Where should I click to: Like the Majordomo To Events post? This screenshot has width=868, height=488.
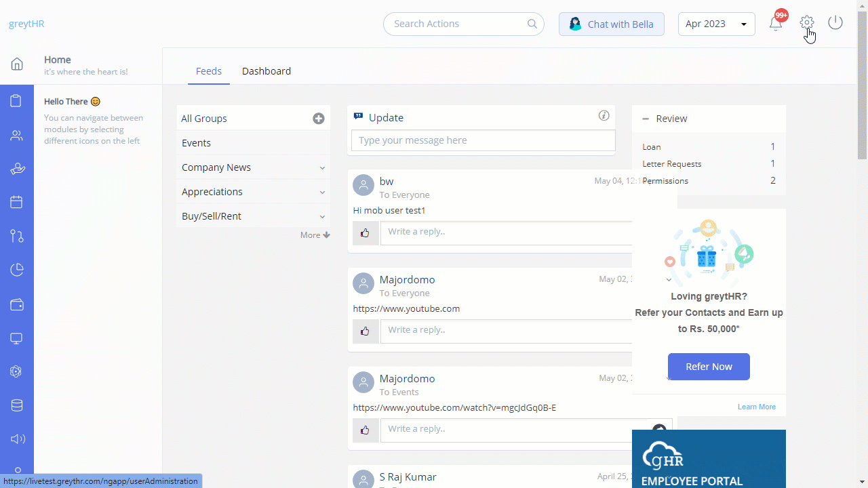tap(366, 430)
